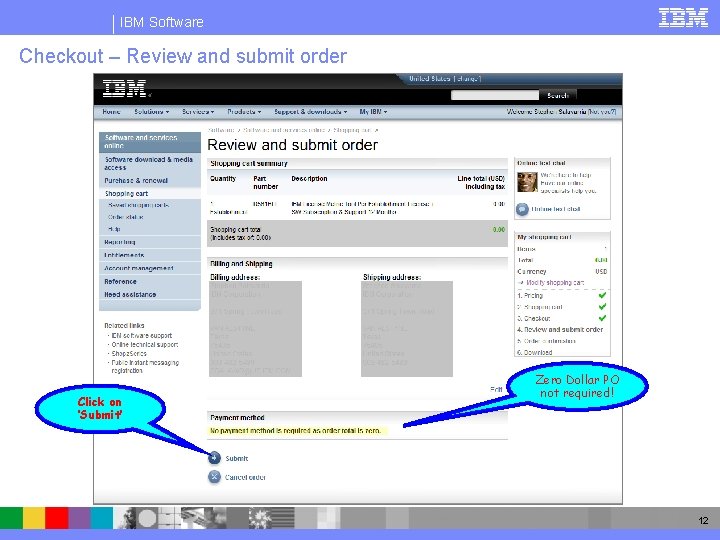Open Public instant messaging registration link
720x540 pixels.
(x=145, y=366)
